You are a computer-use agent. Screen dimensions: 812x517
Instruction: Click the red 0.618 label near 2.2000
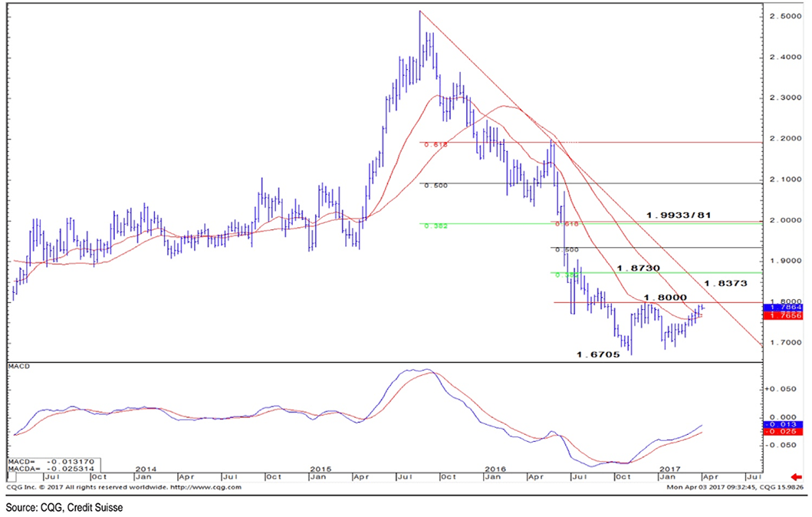[x=435, y=143]
